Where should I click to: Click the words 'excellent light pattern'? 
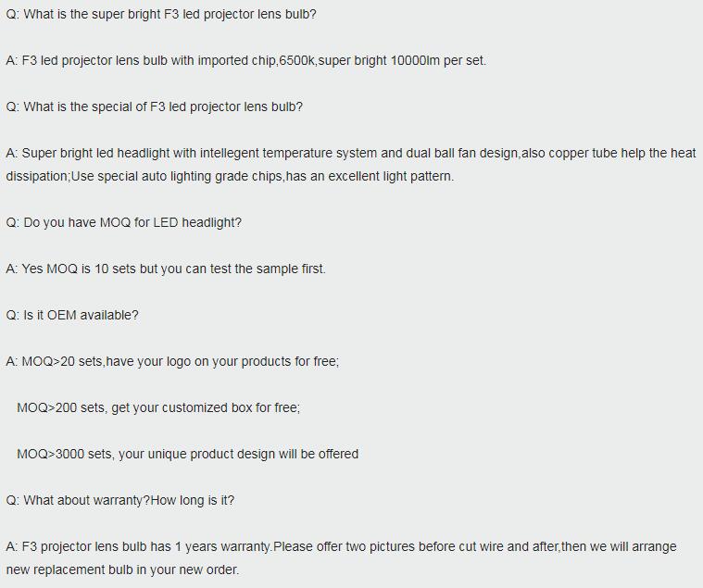(x=390, y=177)
